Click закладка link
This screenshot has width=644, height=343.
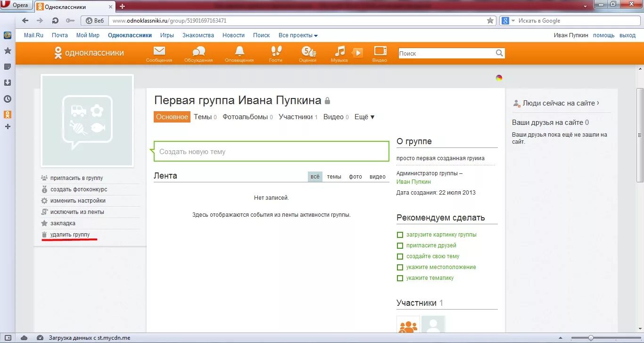point(63,223)
